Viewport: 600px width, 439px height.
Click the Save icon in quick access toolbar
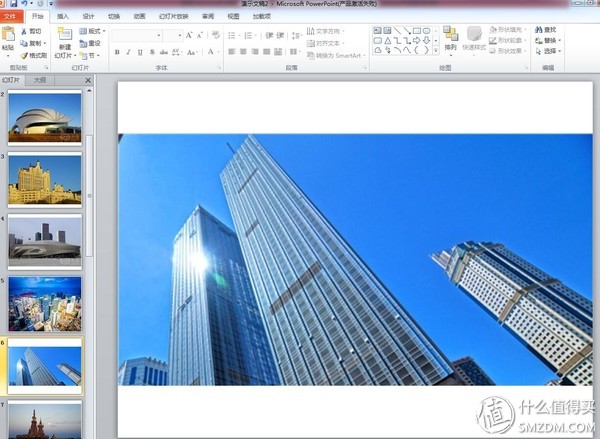point(14,3)
